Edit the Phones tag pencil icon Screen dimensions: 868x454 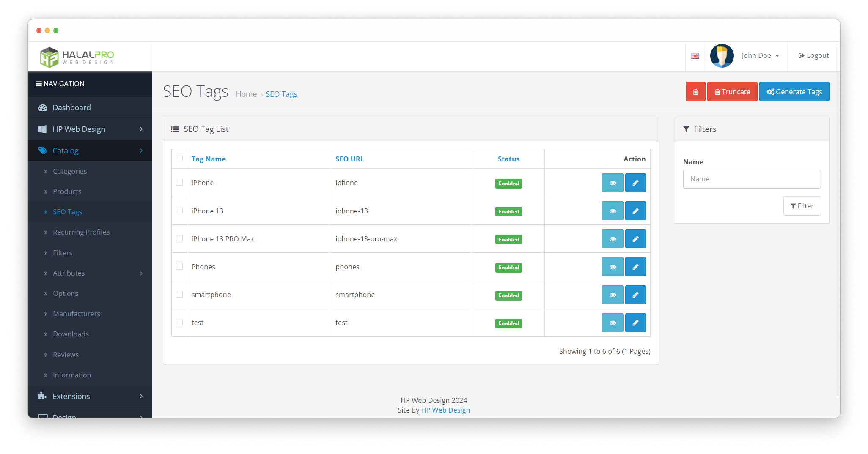635,267
